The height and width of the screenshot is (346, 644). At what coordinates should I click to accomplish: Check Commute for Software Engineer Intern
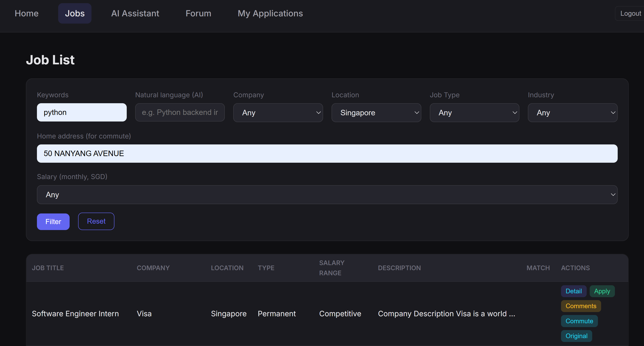[x=579, y=321]
